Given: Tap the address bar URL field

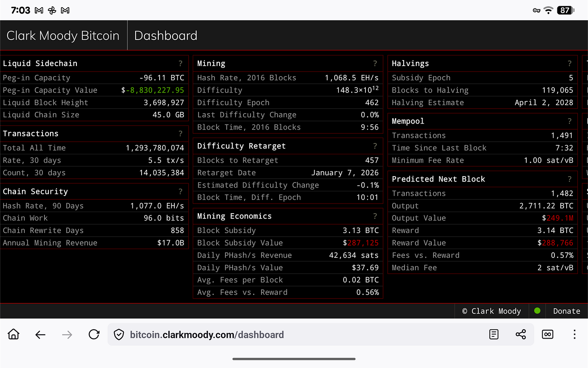Looking at the screenshot, I should (x=321, y=335).
